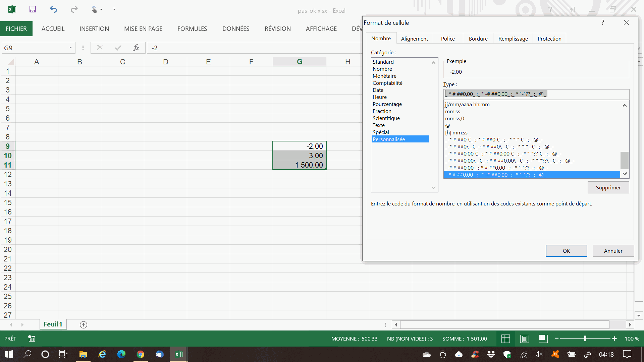Open the touch mode dropdown arrow
This screenshot has height=362, width=644.
101,9
